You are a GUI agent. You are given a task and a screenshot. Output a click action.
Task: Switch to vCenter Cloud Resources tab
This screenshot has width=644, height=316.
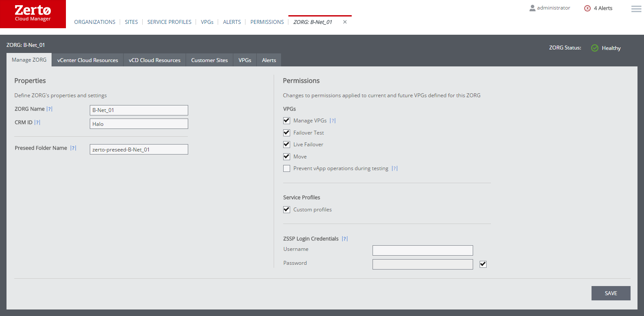[88, 60]
